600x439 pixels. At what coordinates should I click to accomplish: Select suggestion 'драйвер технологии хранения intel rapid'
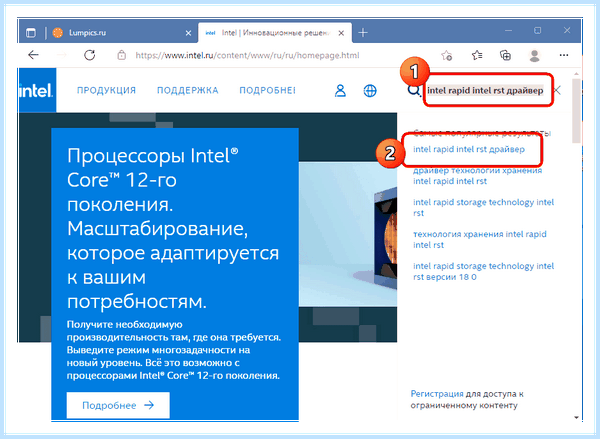478,176
